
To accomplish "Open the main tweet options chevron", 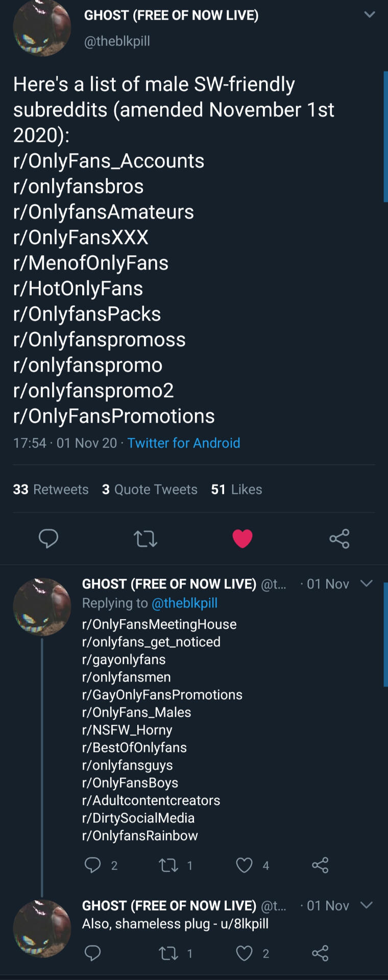I will pos(369,14).
